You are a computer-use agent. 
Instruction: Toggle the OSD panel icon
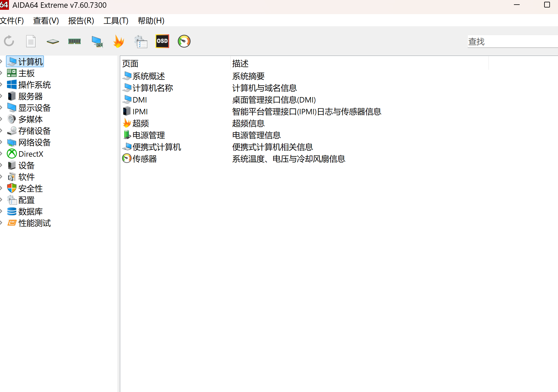[162, 41]
